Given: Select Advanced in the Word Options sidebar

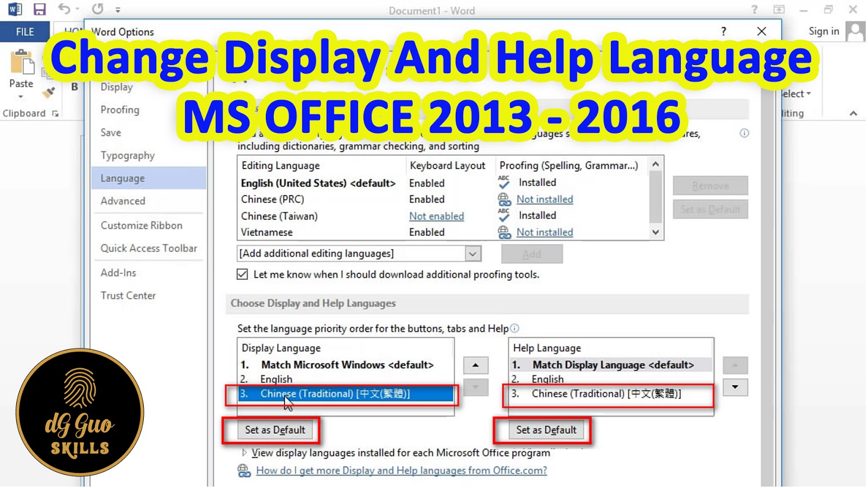Looking at the screenshot, I should [123, 201].
